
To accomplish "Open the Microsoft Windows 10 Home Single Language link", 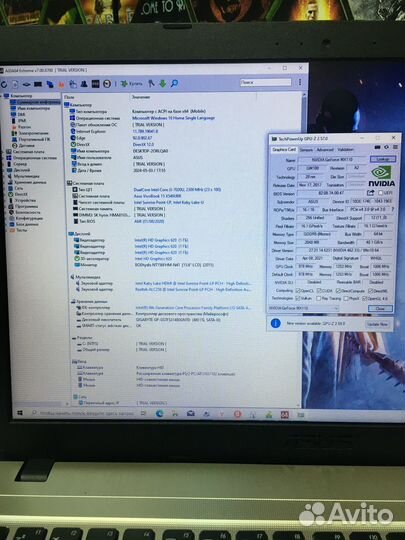I will 174,118.
